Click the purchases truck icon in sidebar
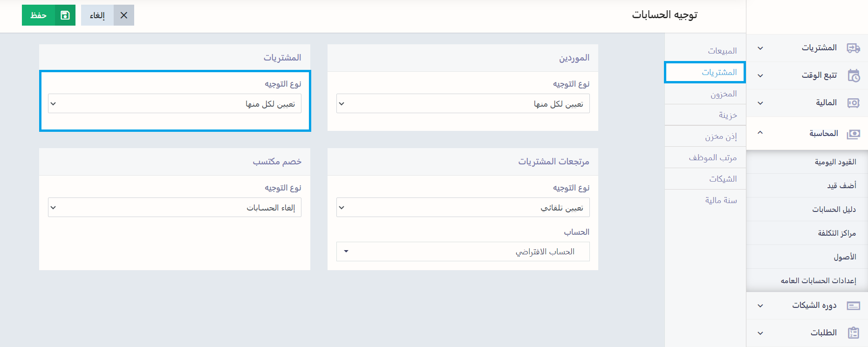 pos(853,48)
